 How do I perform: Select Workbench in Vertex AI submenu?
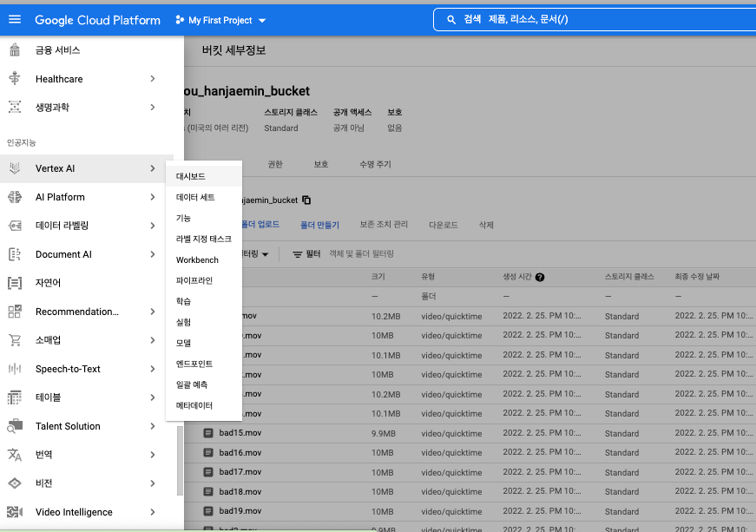click(203, 259)
